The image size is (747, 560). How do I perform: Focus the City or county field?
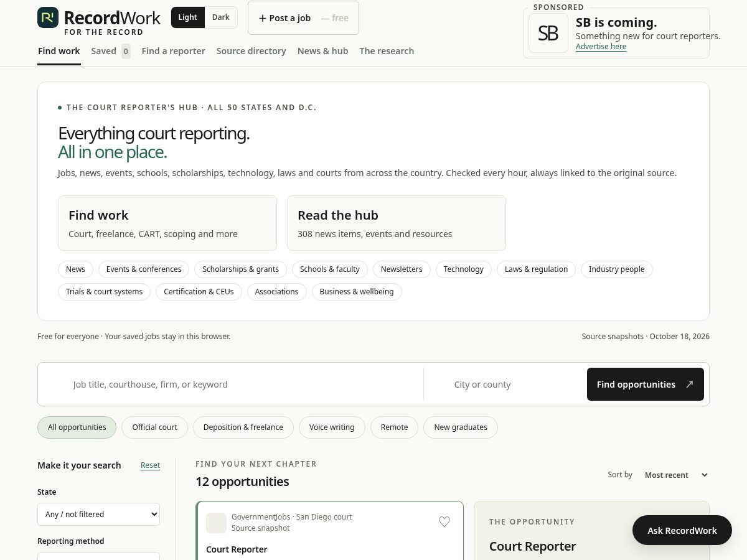tap(503, 385)
